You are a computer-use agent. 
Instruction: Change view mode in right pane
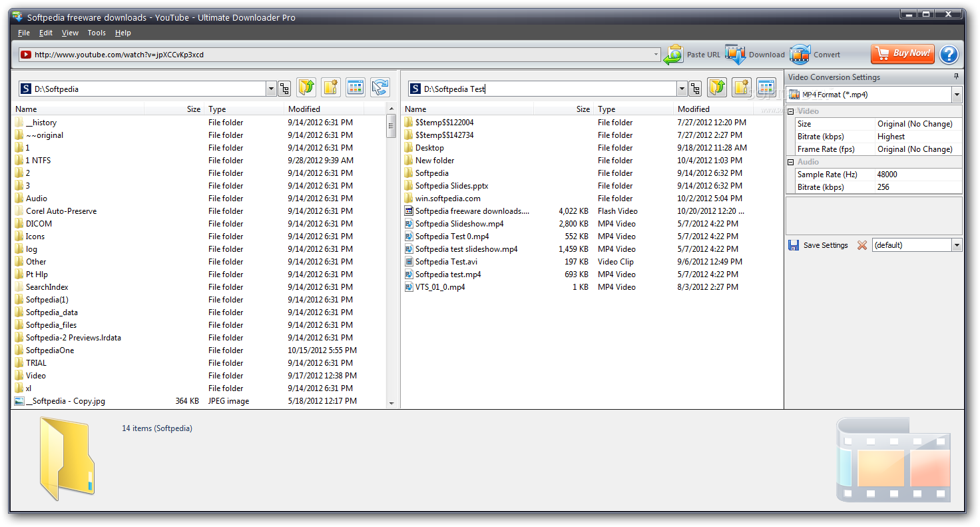(766, 87)
